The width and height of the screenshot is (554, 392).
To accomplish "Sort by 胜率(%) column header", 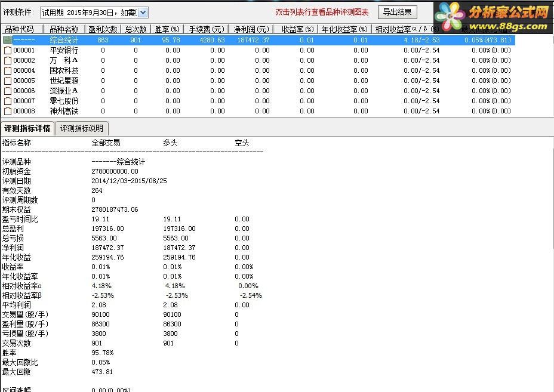I will [x=167, y=29].
